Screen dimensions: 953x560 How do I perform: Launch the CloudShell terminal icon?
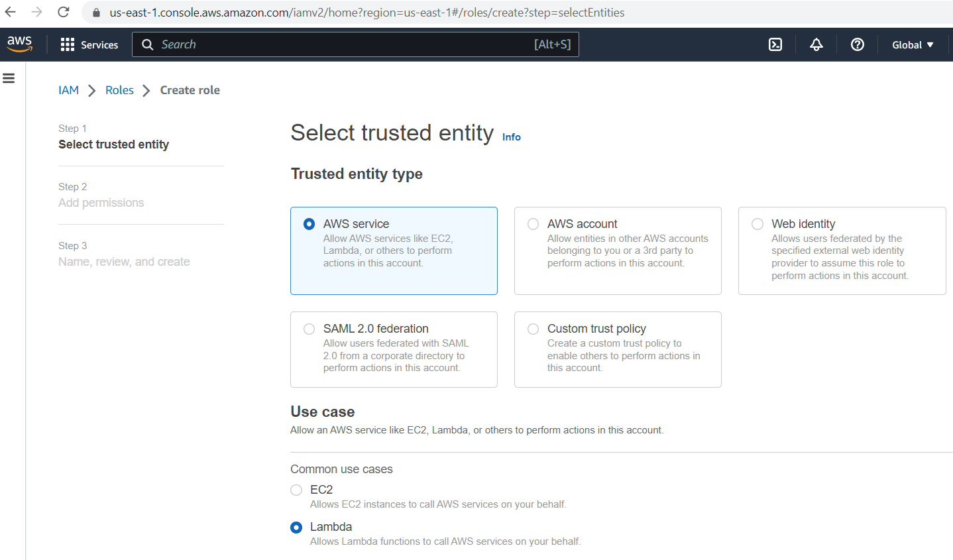coord(775,44)
